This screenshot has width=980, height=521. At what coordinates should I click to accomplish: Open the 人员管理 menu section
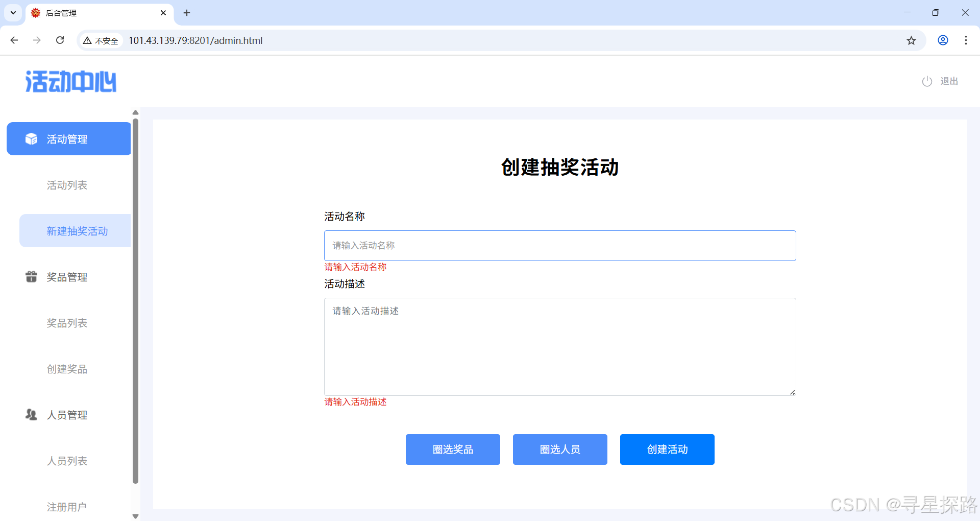(x=67, y=415)
